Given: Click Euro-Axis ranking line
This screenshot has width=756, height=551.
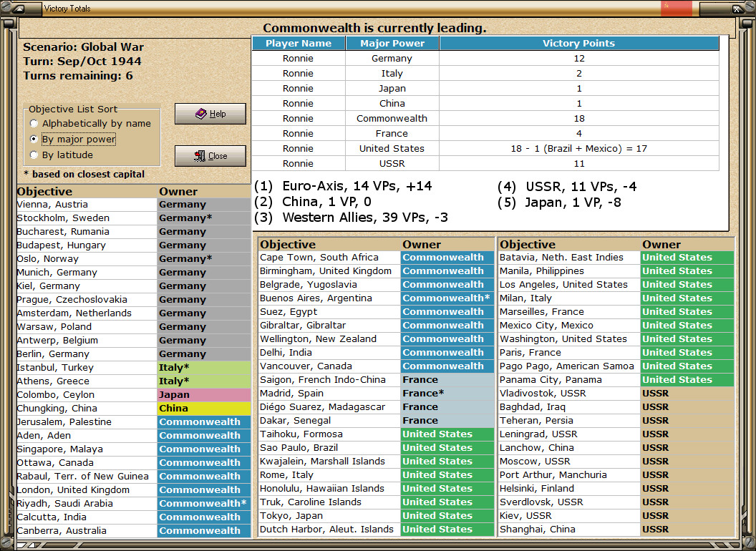Looking at the screenshot, I should pyautogui.click(x=344, y=186).
